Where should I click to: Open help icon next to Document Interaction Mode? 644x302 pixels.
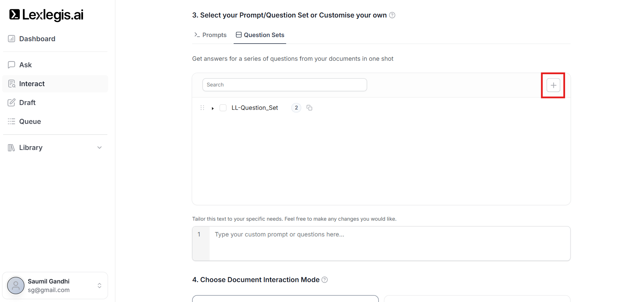[x=325, y=280]
